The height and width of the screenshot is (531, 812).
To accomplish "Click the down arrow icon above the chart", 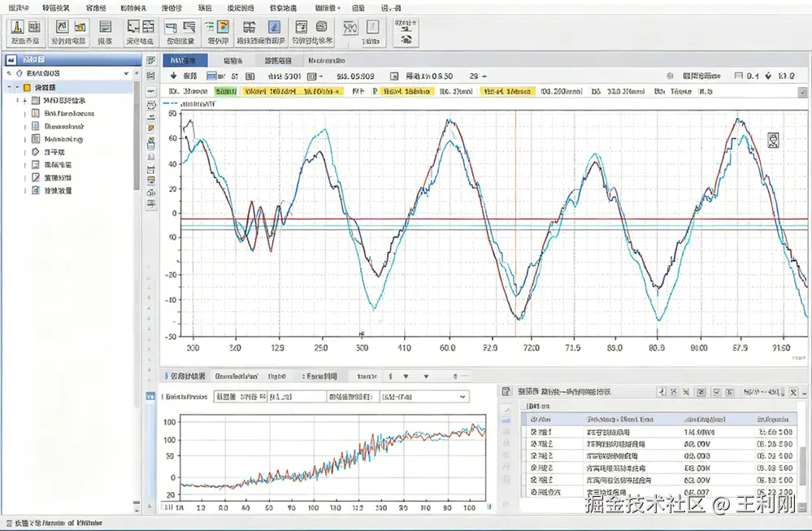I will [x=173, y=76].
